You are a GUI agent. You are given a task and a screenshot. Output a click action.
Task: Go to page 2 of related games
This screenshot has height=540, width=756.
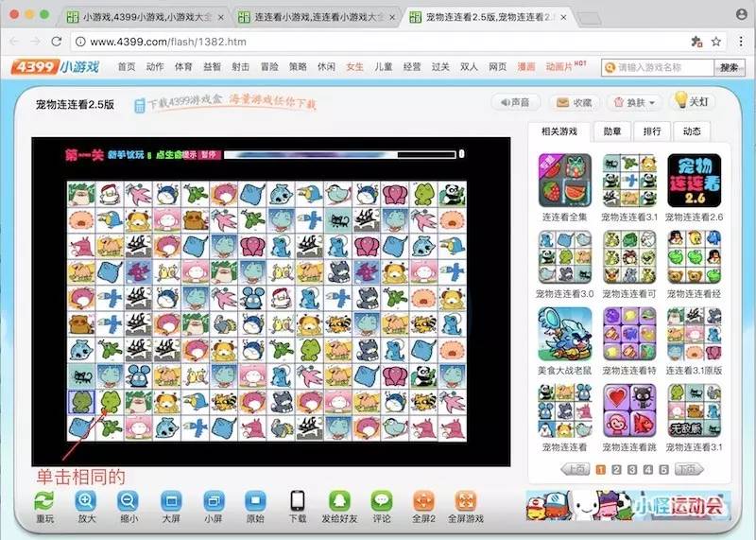(x=617, y=470)
